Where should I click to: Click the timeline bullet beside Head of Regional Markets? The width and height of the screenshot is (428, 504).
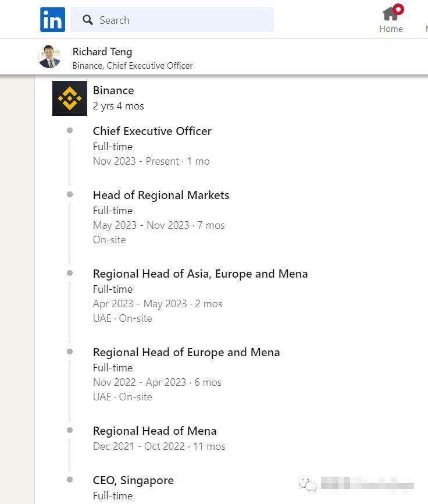70,194
